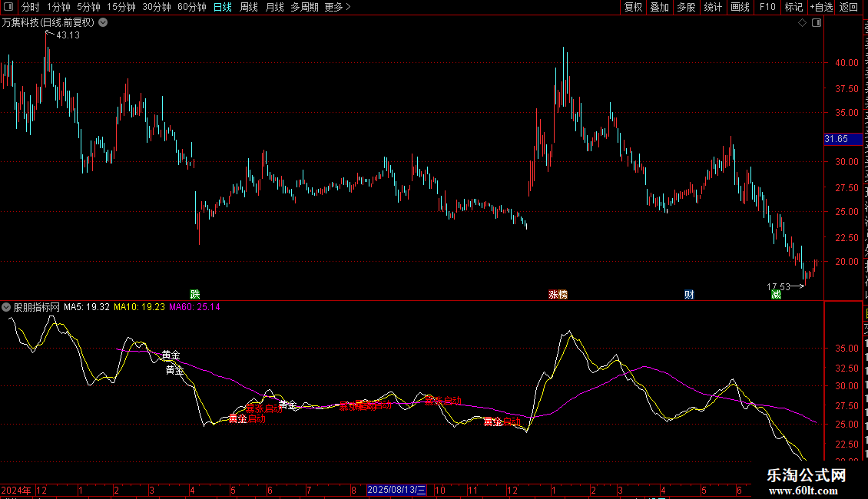Open the F10 company info
868x499 pixels.
[767, 7]
